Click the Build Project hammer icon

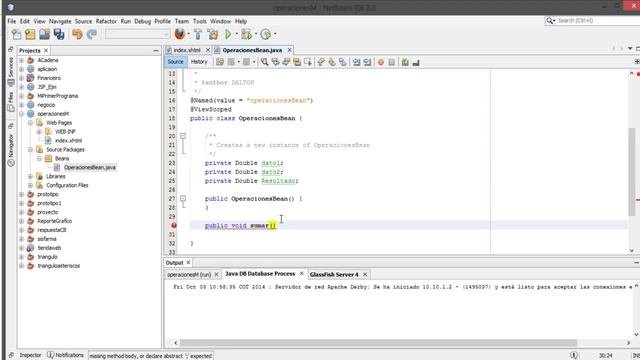click(198, 34)
